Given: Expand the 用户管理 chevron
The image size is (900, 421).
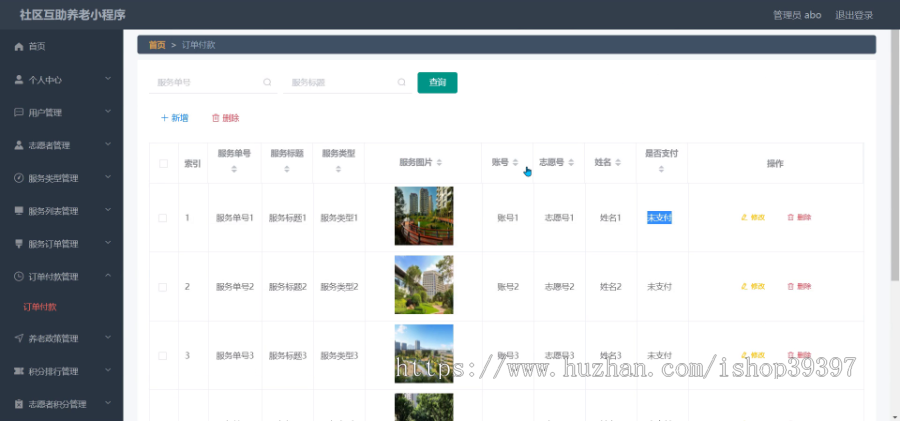Looking at the screenshot, I should pyautogui.click(x=108, y=111).
